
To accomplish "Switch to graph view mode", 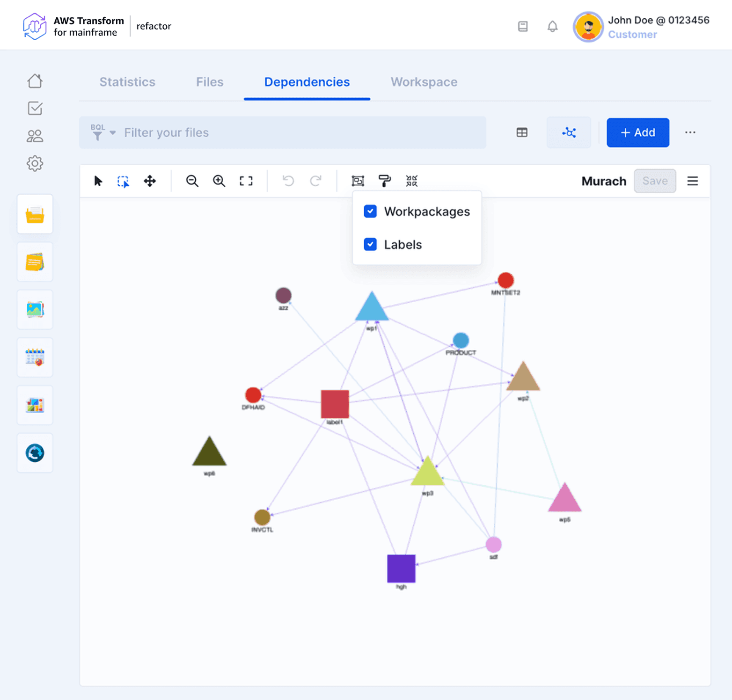I will pyautogui.click(x=569, y=133).
